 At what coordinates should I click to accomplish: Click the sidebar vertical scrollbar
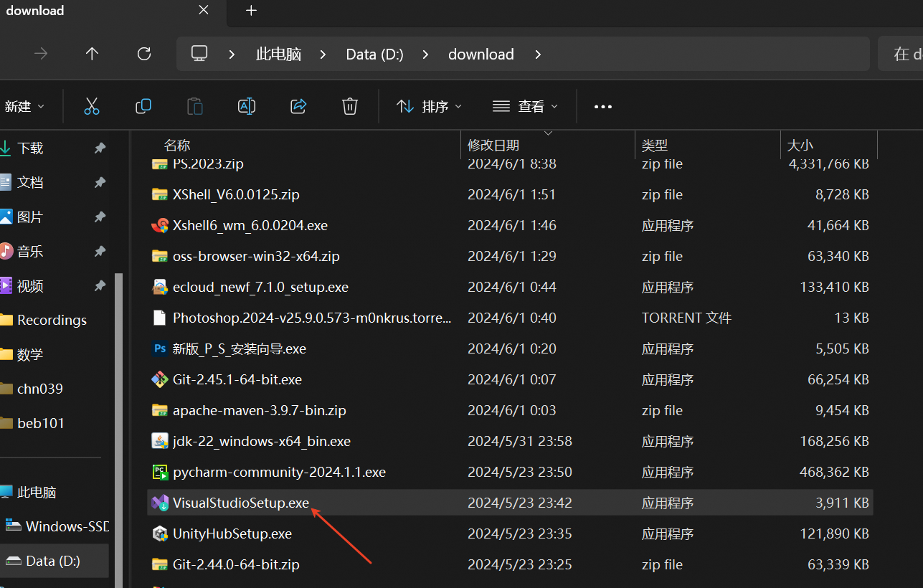[x=119, y=430]
